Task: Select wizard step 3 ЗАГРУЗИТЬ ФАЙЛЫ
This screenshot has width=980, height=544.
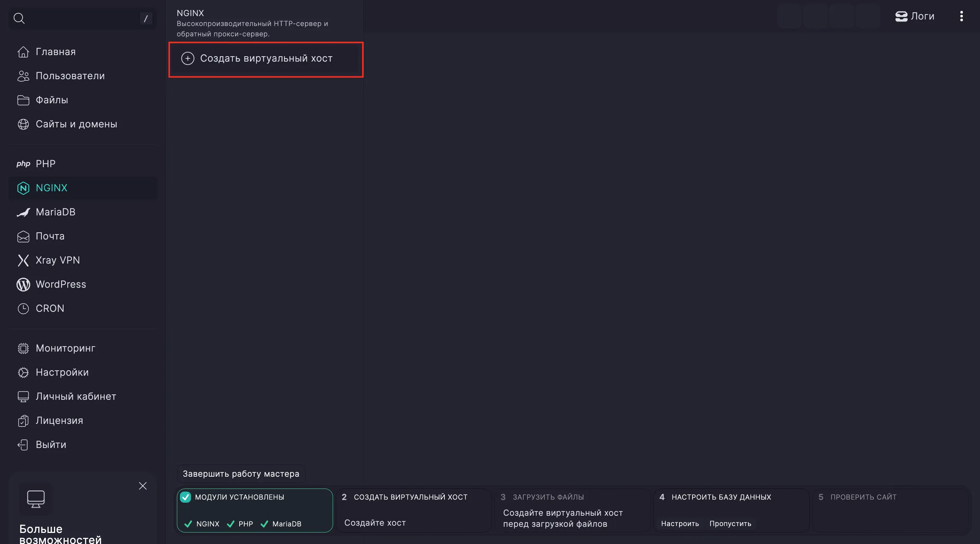Action: click(x=573, y=510)
